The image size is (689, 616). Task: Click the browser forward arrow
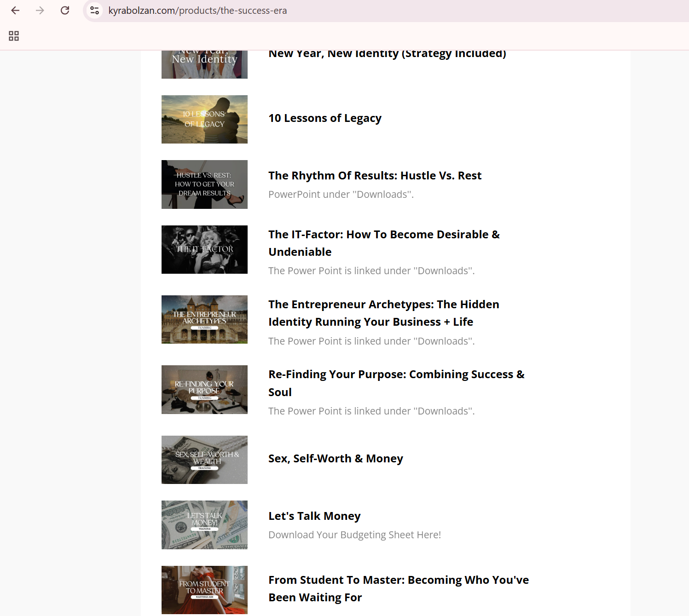tap(40, 10)
